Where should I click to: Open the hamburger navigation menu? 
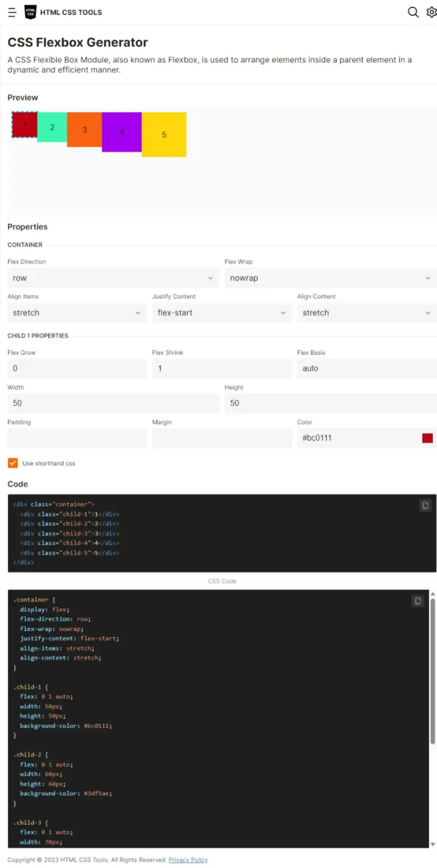click(x=12, y=12)
